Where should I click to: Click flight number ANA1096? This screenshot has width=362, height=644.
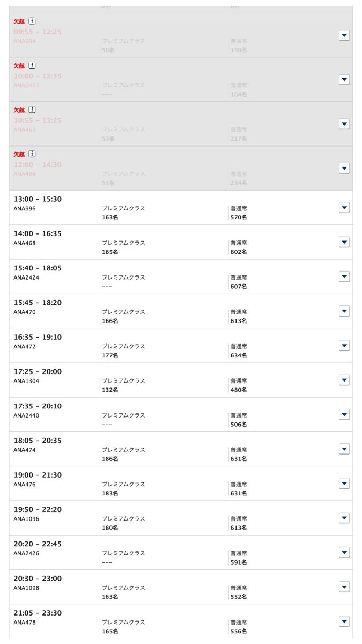tap(26, 518)
